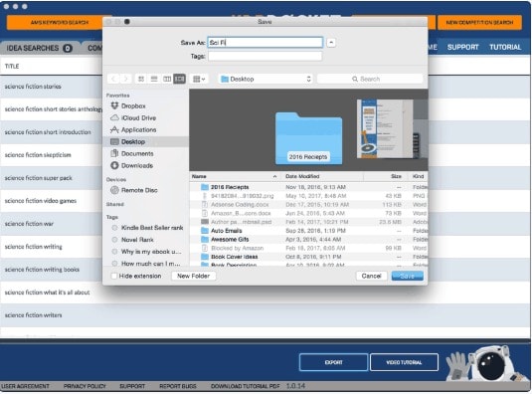Open the Book Cover Ideas folder row
This screenshot has width=532, height=394.
tap(308, 257)
